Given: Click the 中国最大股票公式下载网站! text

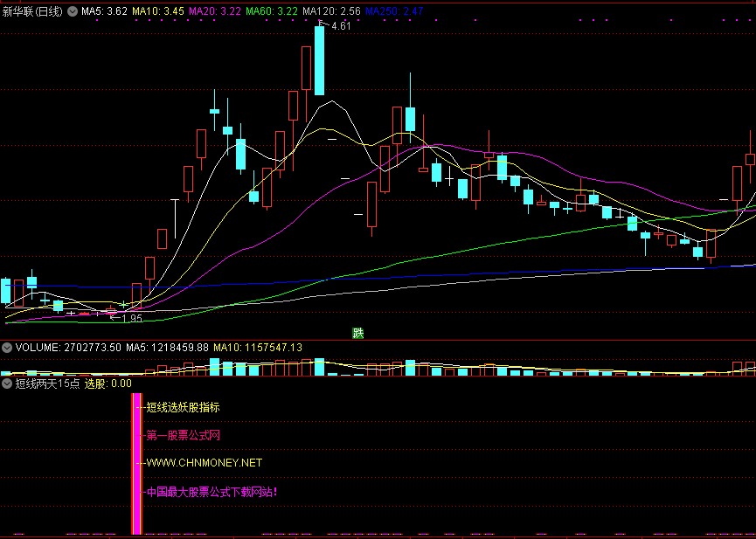Looking at the screenshot, I should [x=212, y=492].
